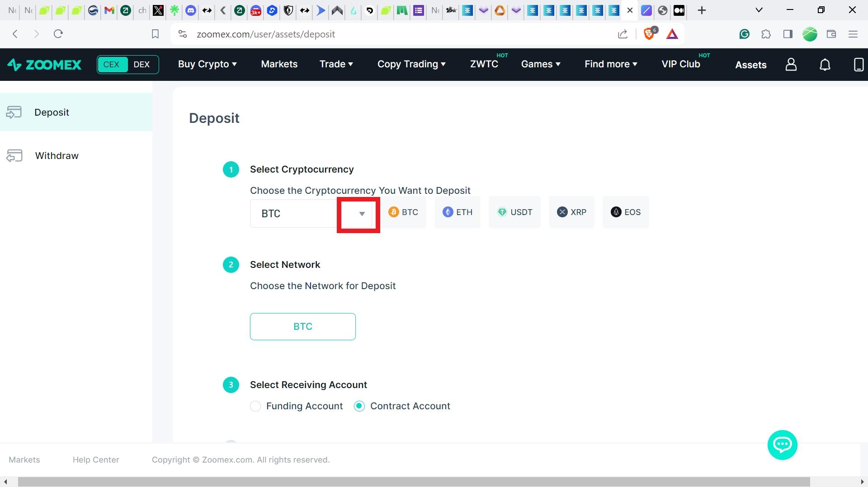
Task: Click the Markets footer link
Action: click(x=24, y=460)
